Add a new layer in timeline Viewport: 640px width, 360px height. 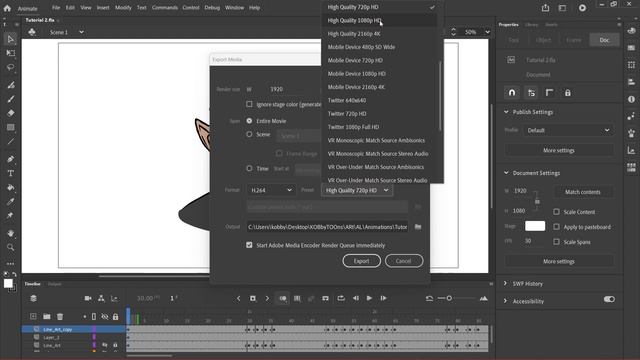pyautogui.click(x=33, y=316)
